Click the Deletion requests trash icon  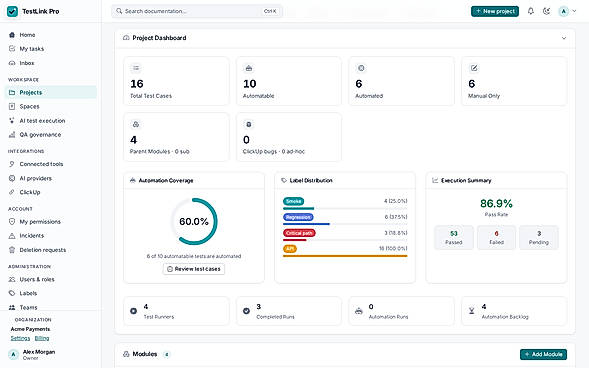(12, 250)
